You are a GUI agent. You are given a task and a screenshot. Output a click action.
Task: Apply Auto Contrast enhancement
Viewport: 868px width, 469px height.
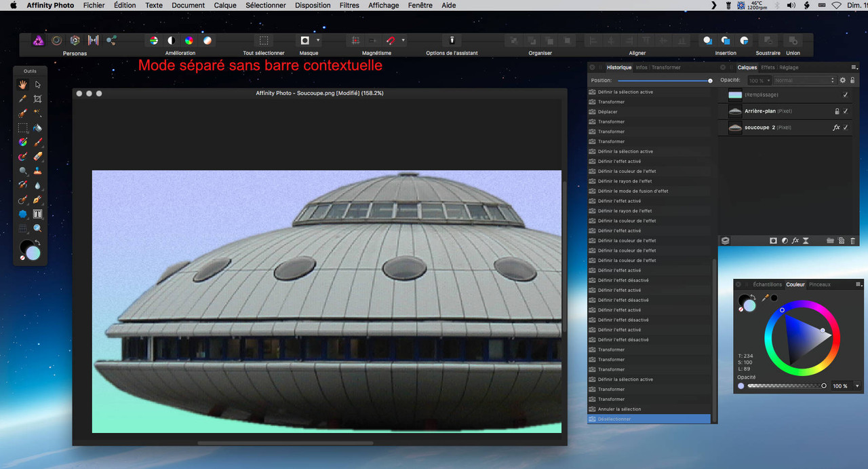tap(172, 41)
